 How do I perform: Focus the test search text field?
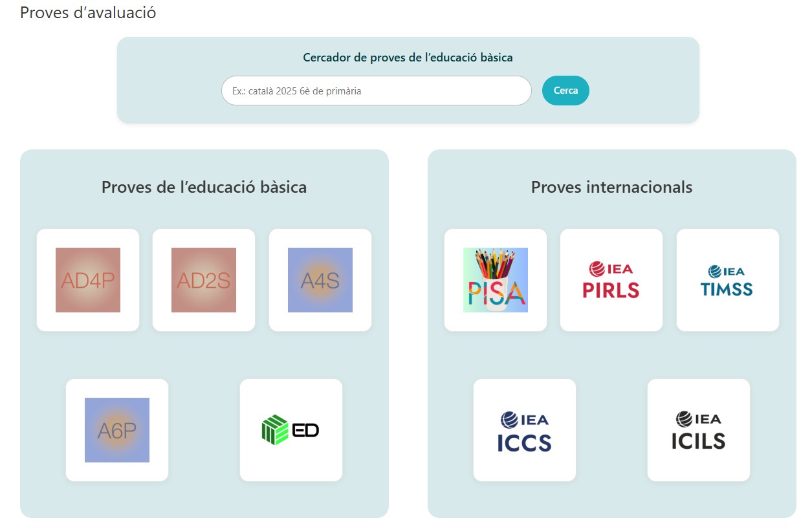pyautogui.click(x=376, y=91)
